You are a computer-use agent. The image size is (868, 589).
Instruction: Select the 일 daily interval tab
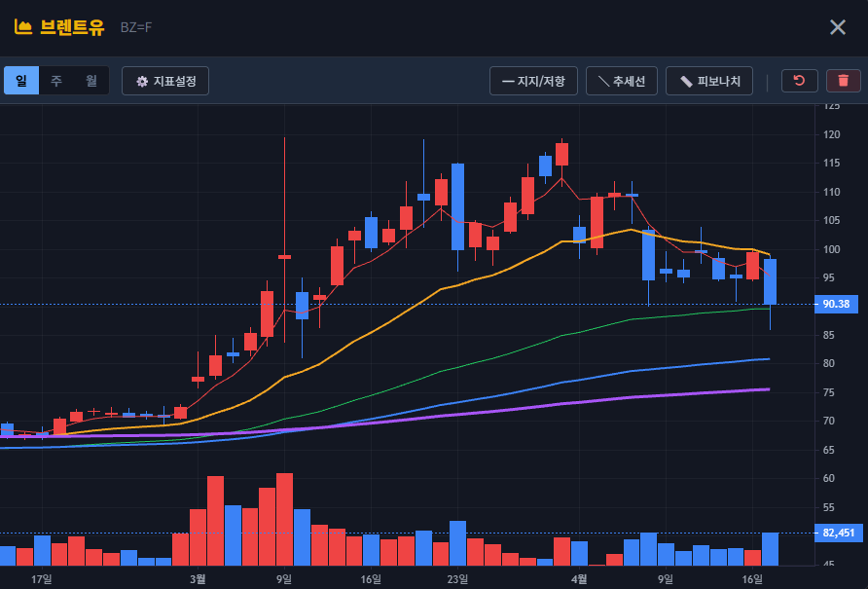click(21, 81)
